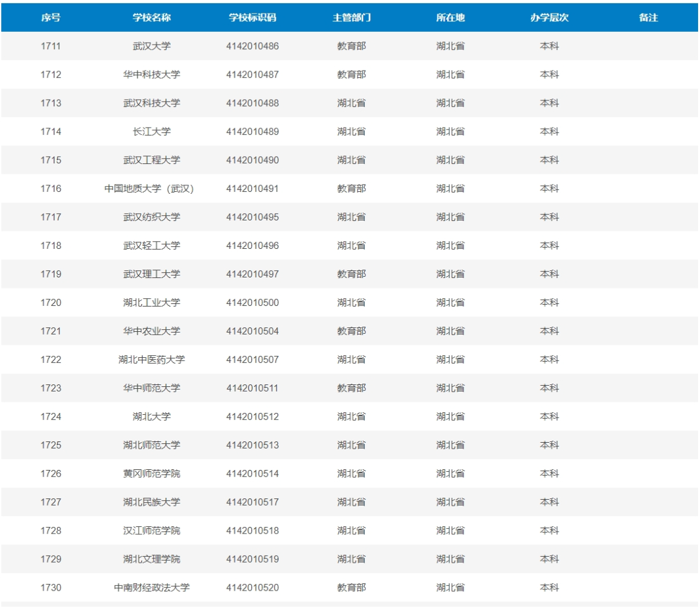This screenshot has height=608, width=700.
Task: Click school code 4142010507
Action: (252, 360)
